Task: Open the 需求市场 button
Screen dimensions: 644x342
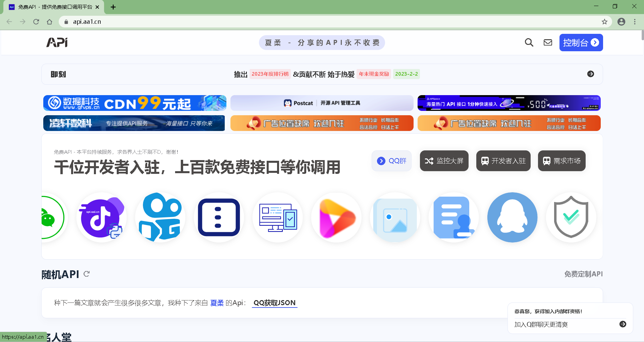Action: pyautogui.click(x=562, y=161)
